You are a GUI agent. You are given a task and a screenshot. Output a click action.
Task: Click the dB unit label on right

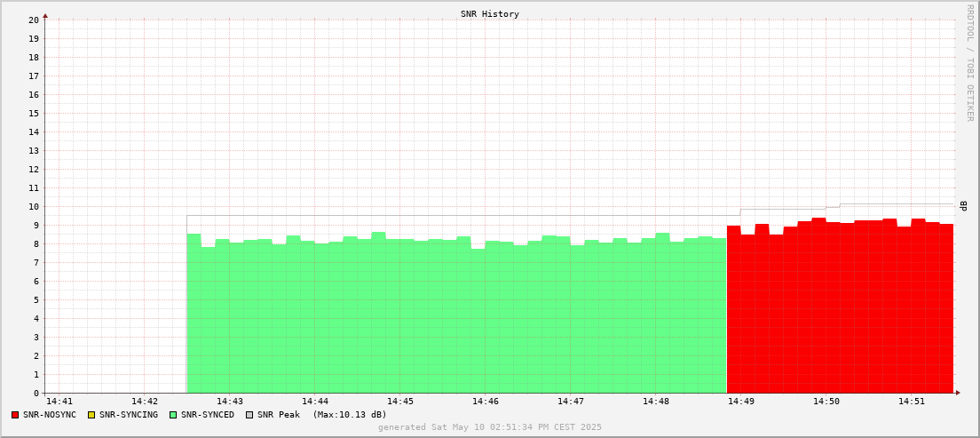point(963,206)
